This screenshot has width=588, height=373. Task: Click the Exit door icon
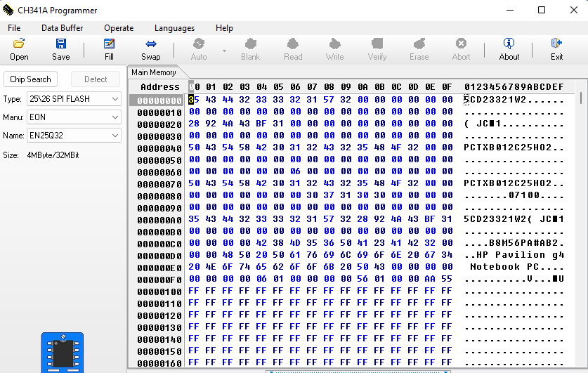pos(556,44)
